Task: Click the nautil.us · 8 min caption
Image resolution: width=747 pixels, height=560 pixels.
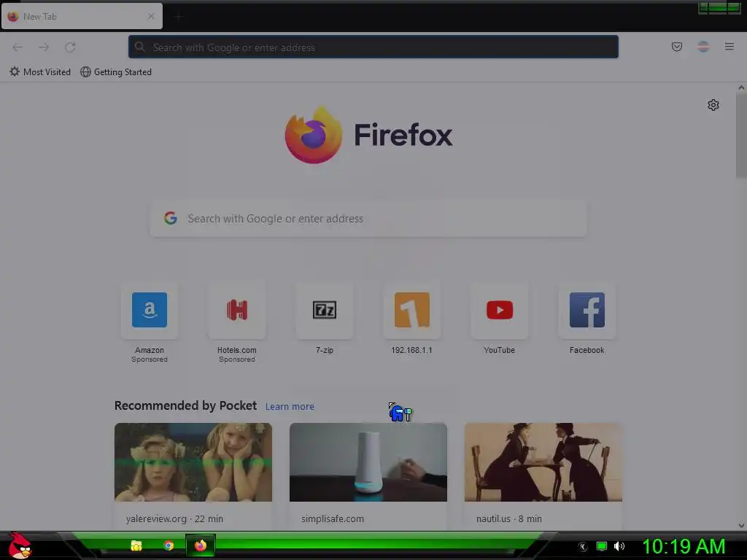Action: pyautogui.click(x=508, y=518)
